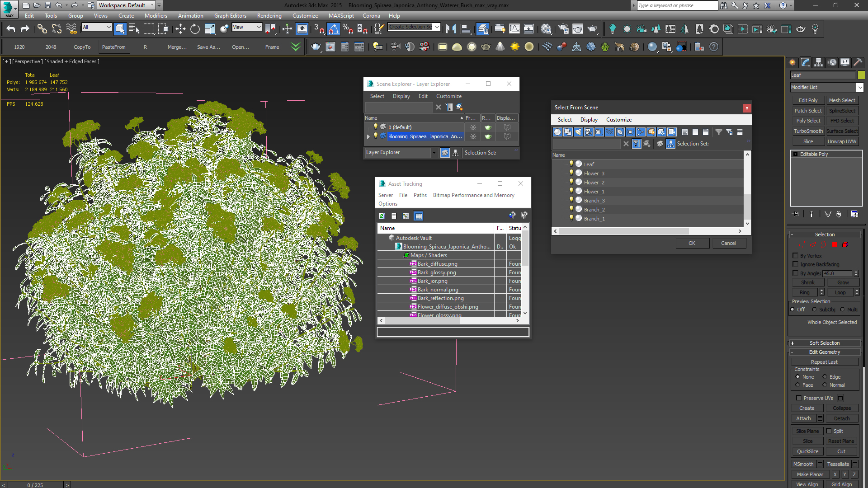Open the Modifiers menu

[x=156, y=16]
